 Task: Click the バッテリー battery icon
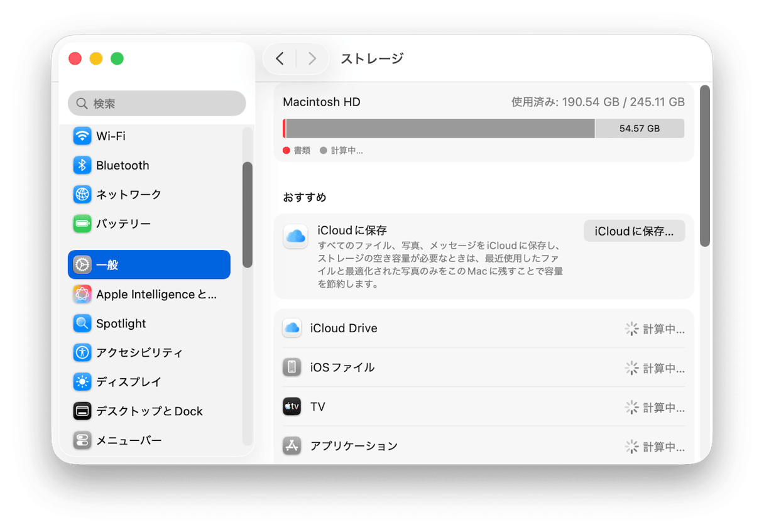pos(82,224)
